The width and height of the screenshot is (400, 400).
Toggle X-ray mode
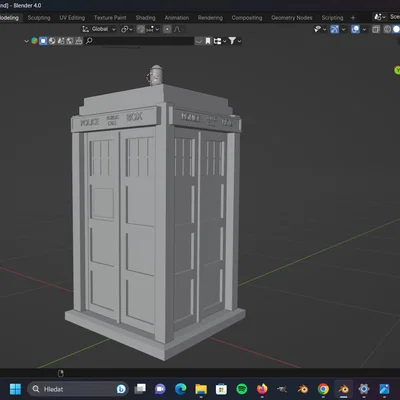376,29
